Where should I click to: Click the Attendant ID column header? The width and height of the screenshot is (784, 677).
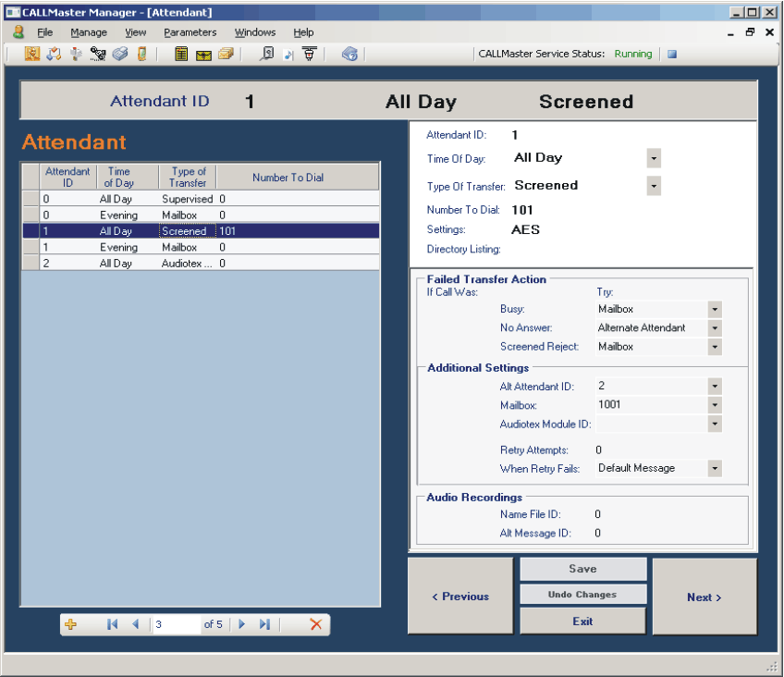pyautogui.click(x=68, y=178)
